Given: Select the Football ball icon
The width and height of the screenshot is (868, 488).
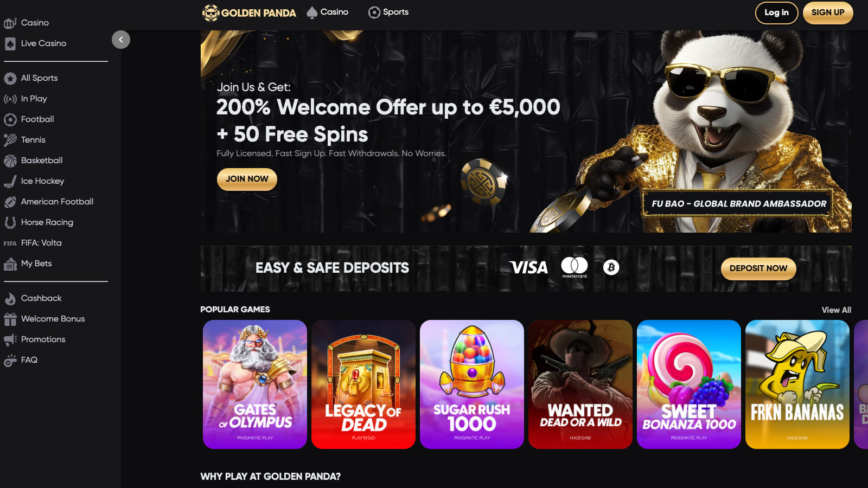Looking at the screenshot, I should pos(10,119).
